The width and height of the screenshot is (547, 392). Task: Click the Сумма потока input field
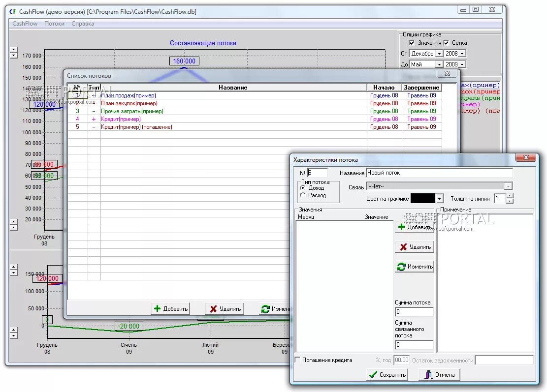(x=414, y=311)
